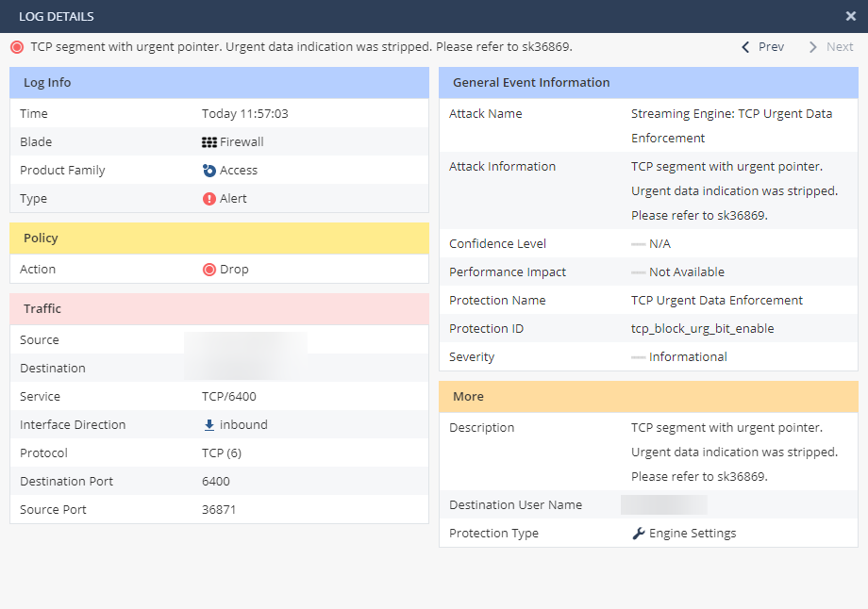Click the Confidence Level N/A indicator bar
Viewport: 868px width, 609px height.
coord(639,244)
